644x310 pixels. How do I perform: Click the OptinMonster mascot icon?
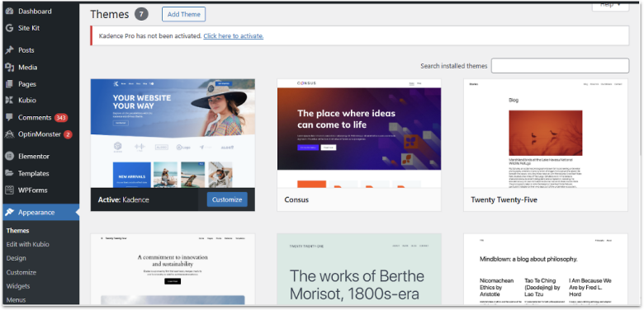(9, 134)
